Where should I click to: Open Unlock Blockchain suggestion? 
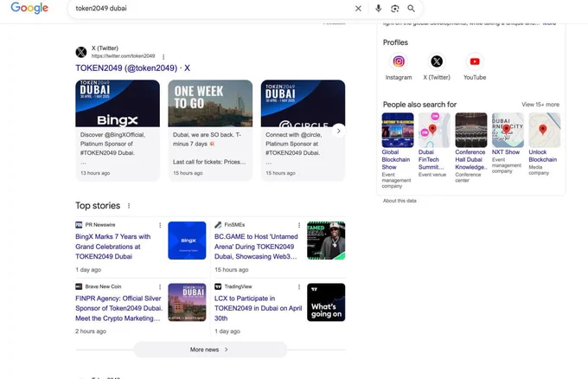tap(545, 145)
